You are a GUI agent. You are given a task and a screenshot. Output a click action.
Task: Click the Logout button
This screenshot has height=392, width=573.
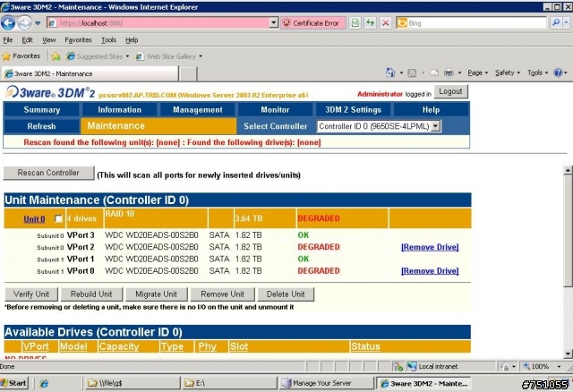pyautogui.click(x=450, y=91)
